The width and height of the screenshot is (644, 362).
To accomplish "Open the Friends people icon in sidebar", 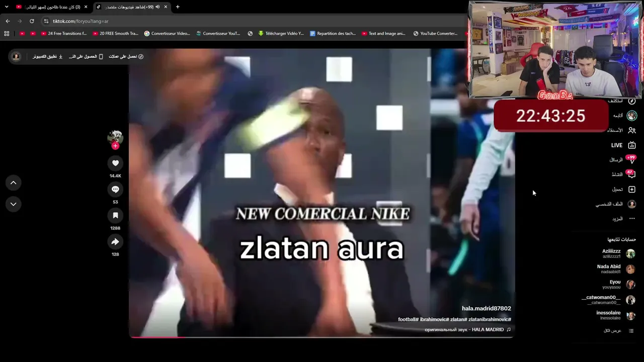I will [632, 130].
